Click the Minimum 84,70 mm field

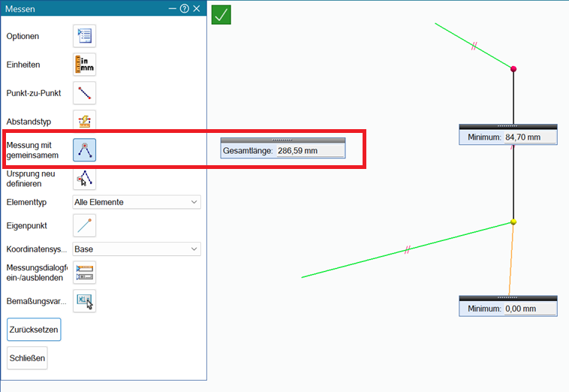coord(530,137)
